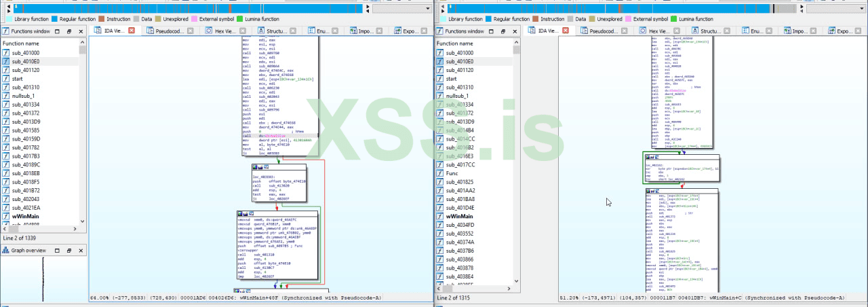Close the IDA View tab in left window
Screen dimensions: 868x307
click(132, 31)
